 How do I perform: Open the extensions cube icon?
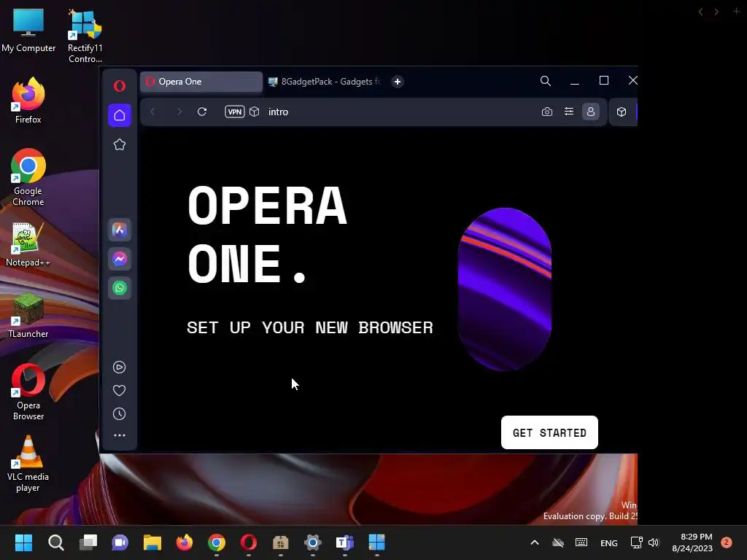click(622, 112)
